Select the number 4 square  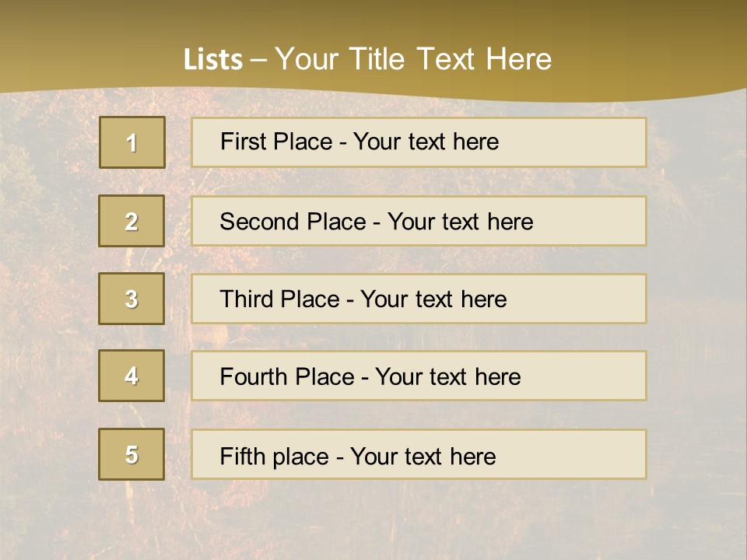(132, 376)
